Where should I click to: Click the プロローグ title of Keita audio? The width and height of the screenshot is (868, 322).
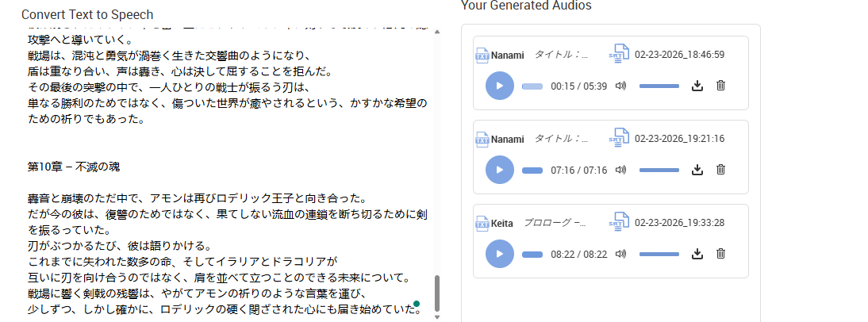pyautogui.click(x=555, y=222)
